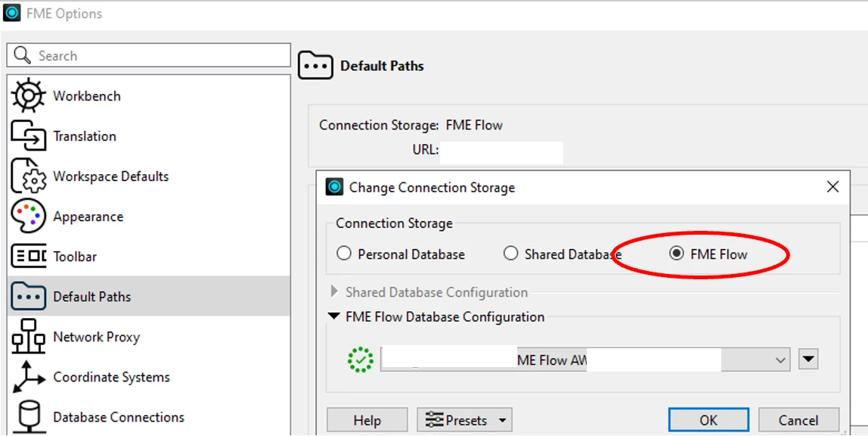Click the Connection Storage: FME Flow text
The width and height of the screenshot is (868, 436).
tap(411, 125)
